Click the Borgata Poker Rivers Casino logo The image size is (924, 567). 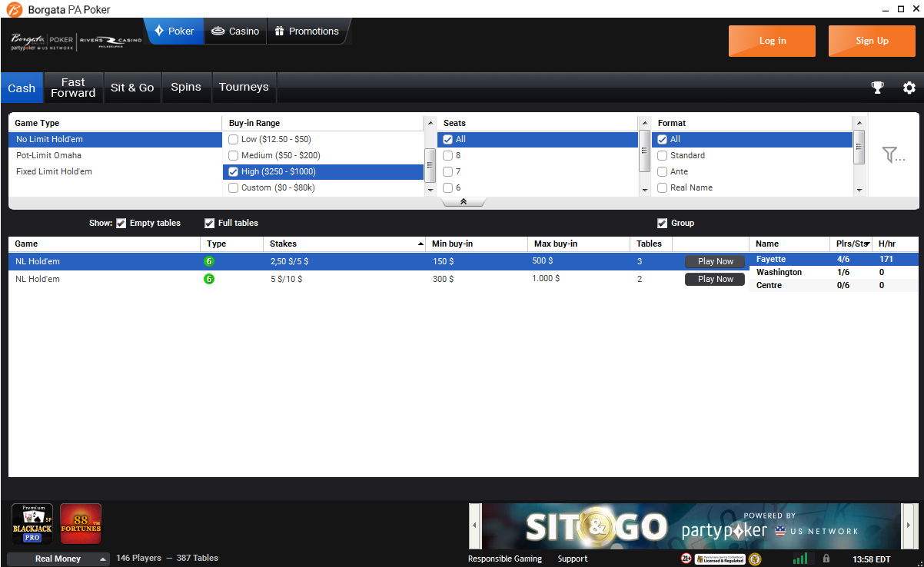coord(76,41)
